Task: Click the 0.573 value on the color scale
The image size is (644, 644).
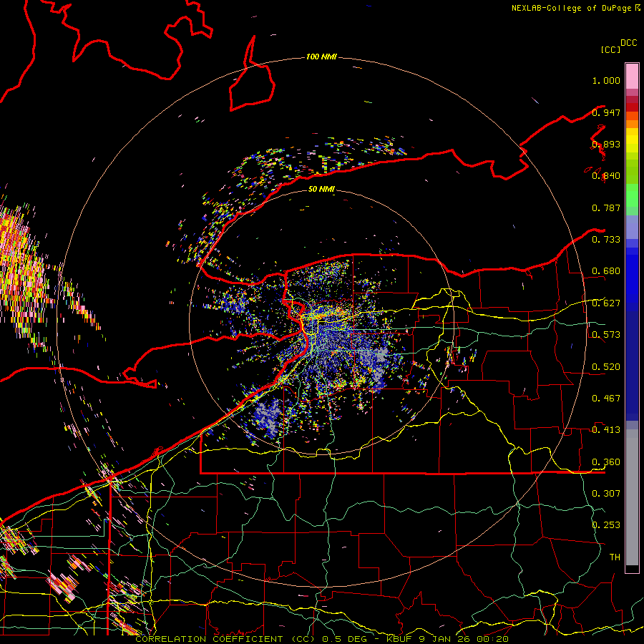Action: (x=606, y=335)
